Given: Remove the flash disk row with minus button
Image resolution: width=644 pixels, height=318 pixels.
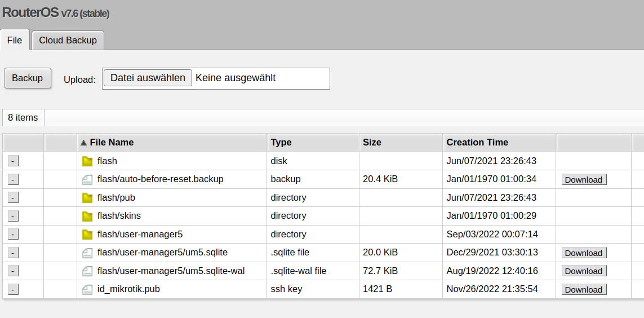Looking at the screenshot, I should point(13,161).
